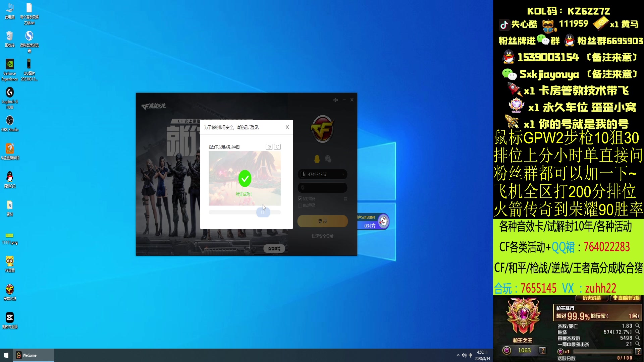Image resolution: width=644 pixels, height=362 pixels.
Task: Open QR code login icon beside 保存密码
Action: [x=345, y=199]
